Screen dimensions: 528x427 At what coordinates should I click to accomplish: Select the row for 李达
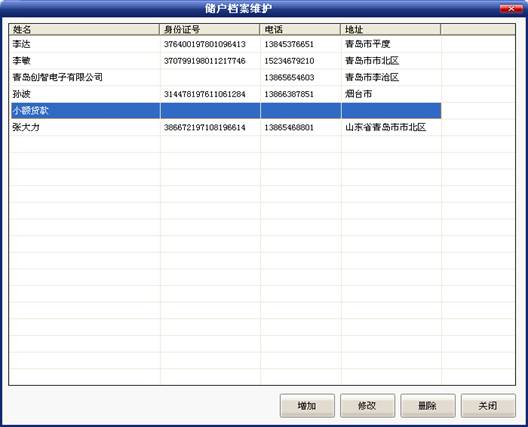226,44
